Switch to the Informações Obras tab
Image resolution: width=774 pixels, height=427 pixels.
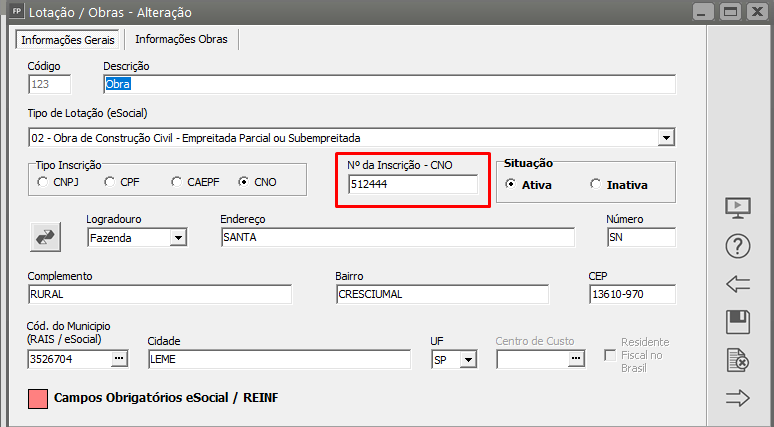pyautogui.click(x=181, y=39)
